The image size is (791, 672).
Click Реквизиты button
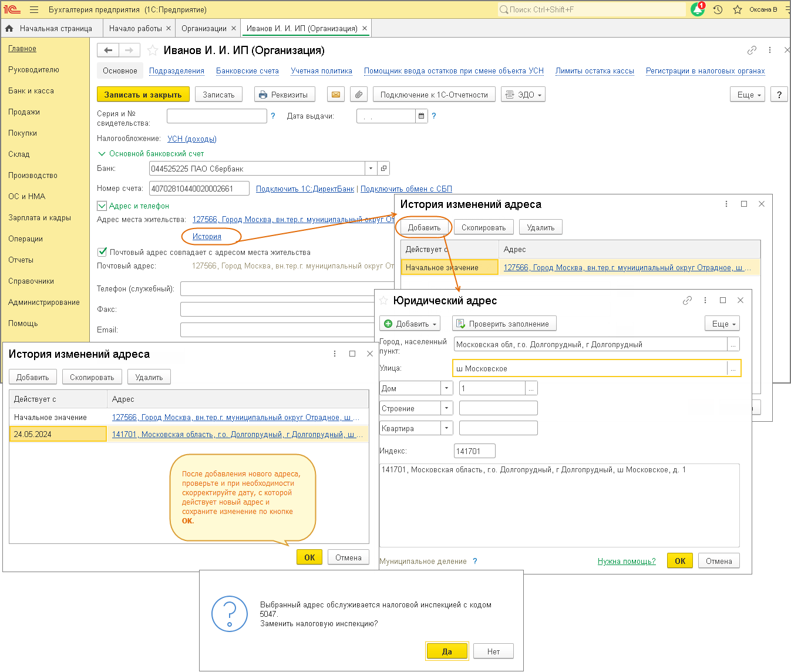[284, 95]
